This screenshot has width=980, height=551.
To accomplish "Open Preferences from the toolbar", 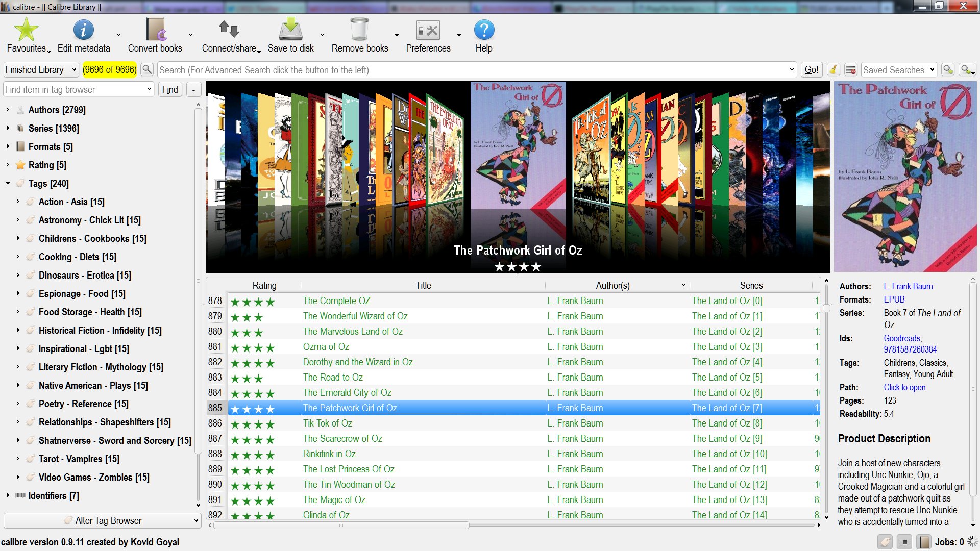I will [x=428, y=31].
